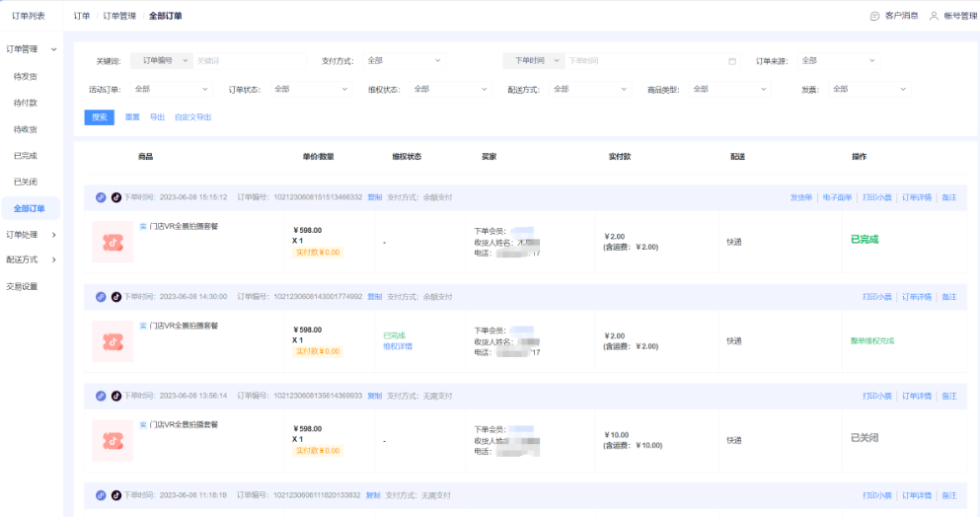This screenshot has width=980, height=517.
Task: Click the link icon on the 15:15:12 order
Action: click(101, 197)
